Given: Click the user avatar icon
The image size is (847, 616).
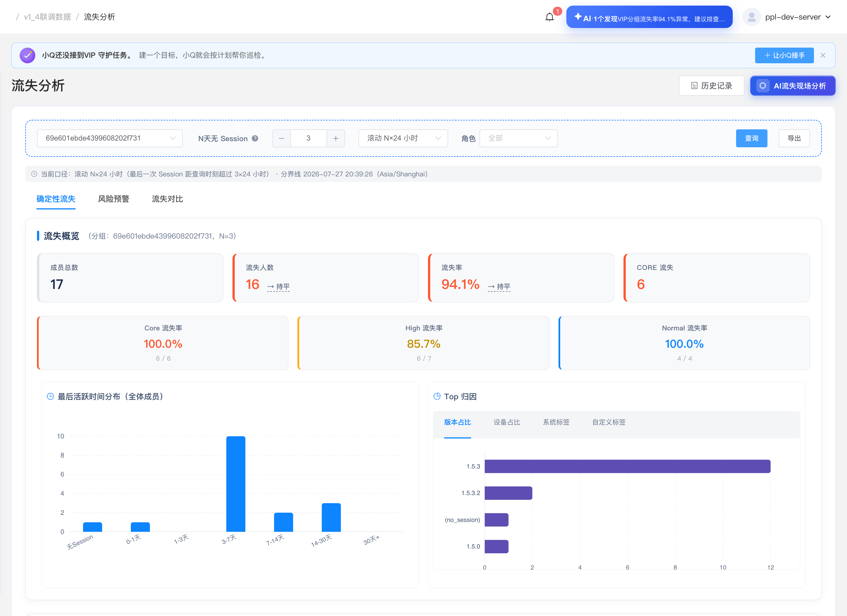Looking at the screenshot, I should click(752, 17).
